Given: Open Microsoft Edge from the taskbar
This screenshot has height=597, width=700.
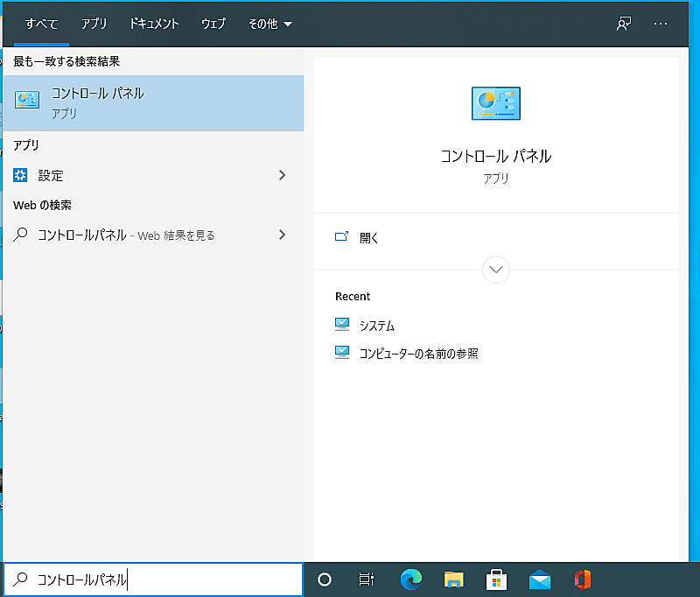Looking at the screenshot, I should coord(411,579).
